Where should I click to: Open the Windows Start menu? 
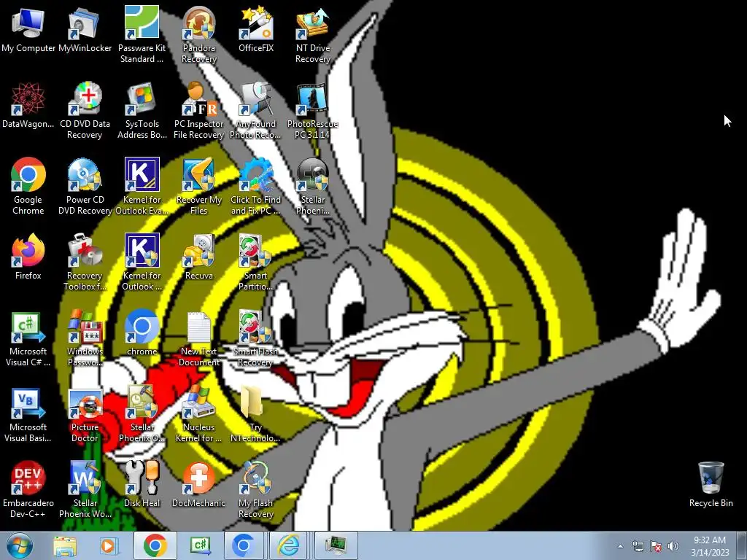[x=19, y=545]
